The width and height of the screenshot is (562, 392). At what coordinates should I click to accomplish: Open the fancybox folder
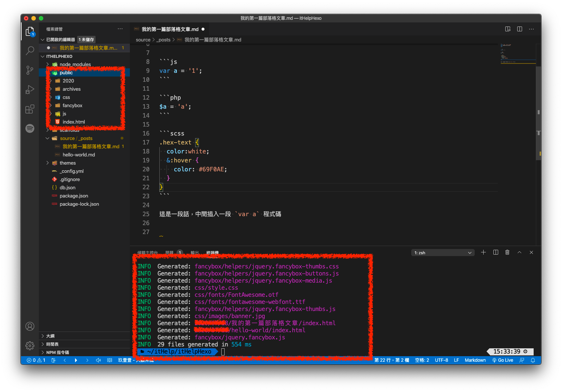coord(84,106)
